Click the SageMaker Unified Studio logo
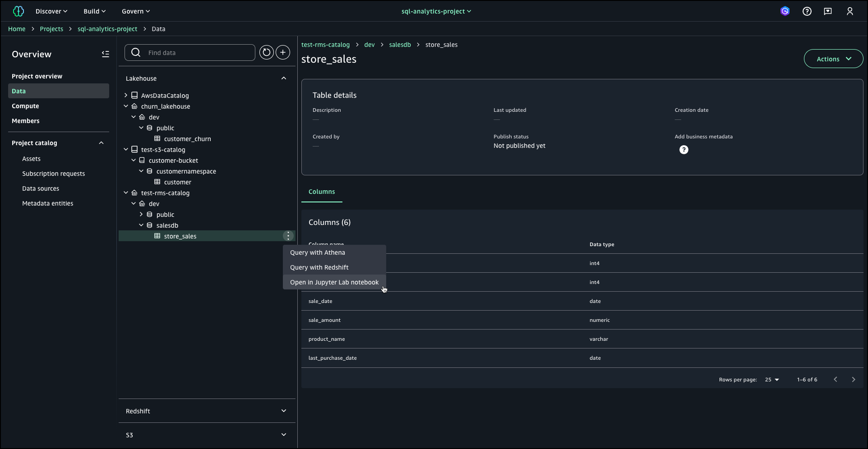 (18, 11)
